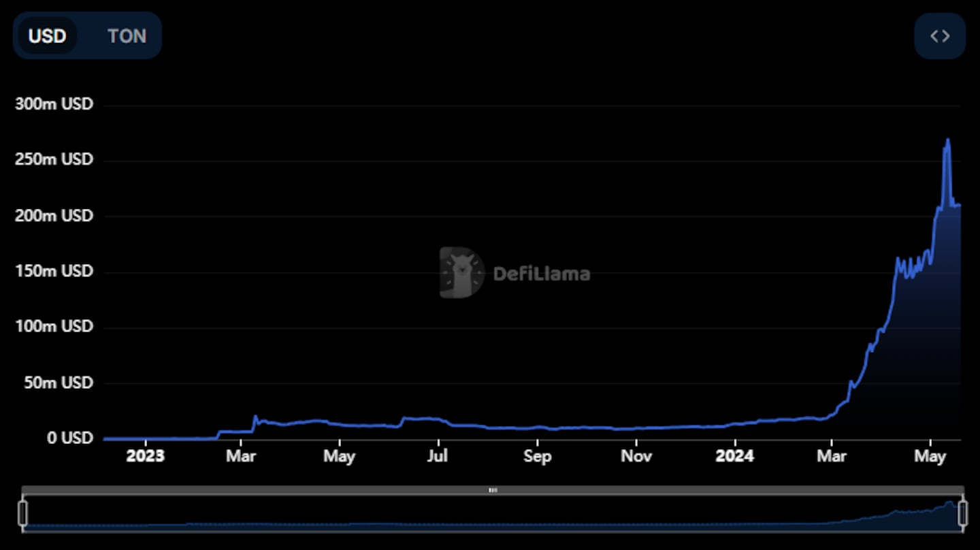Click the mini overview chart in range selector
This screenshot has height=550, width=980.
pos(493,513)
